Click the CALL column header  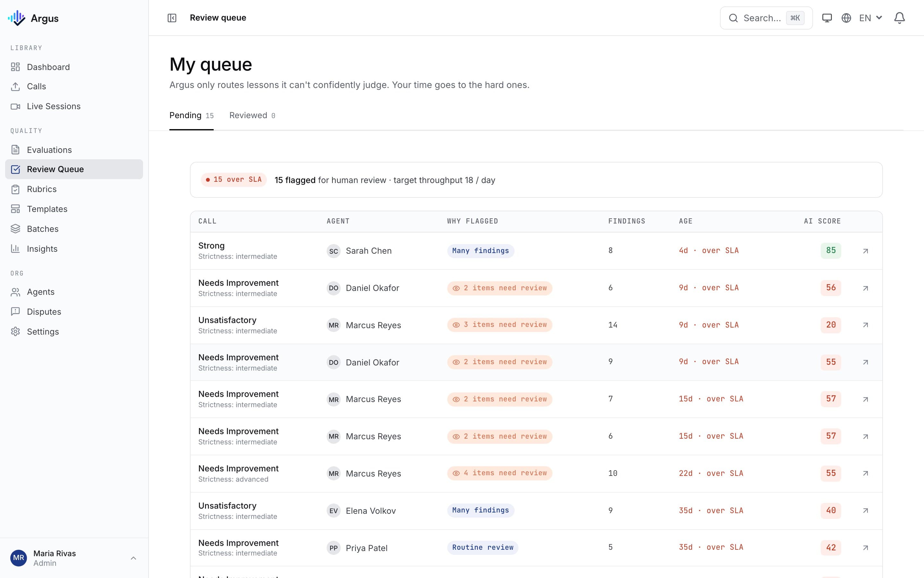pos(207,221)
